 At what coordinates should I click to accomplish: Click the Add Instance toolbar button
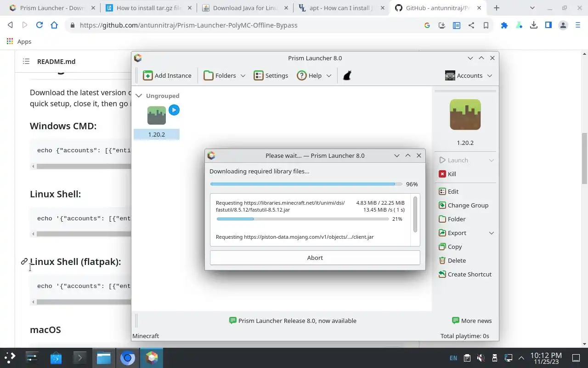pos(167,75)
